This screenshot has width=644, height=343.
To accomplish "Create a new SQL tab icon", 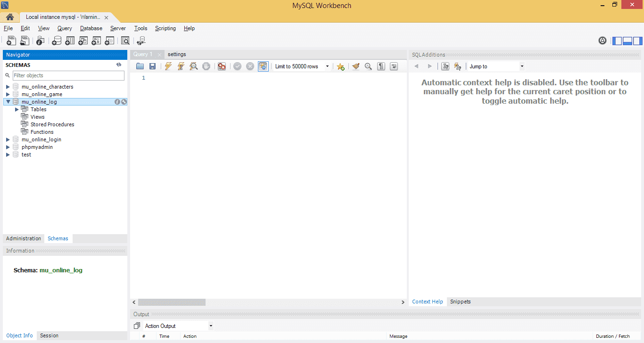I will click(11, 41).
